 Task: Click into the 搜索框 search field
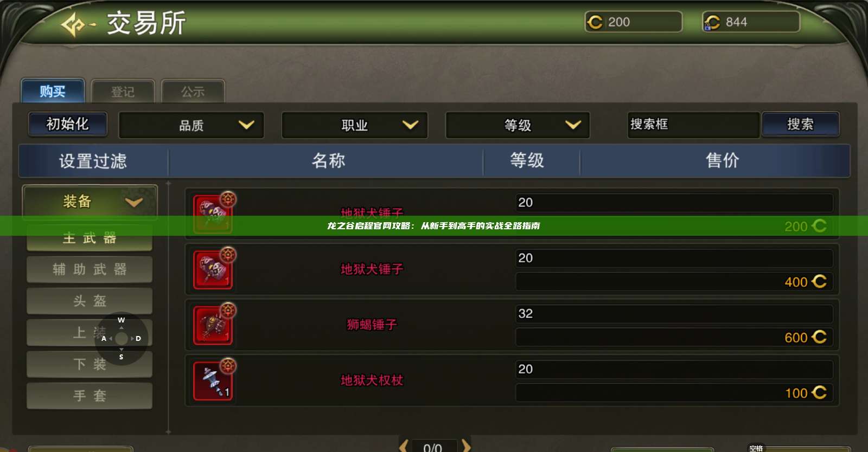click(x=693, y=125)
